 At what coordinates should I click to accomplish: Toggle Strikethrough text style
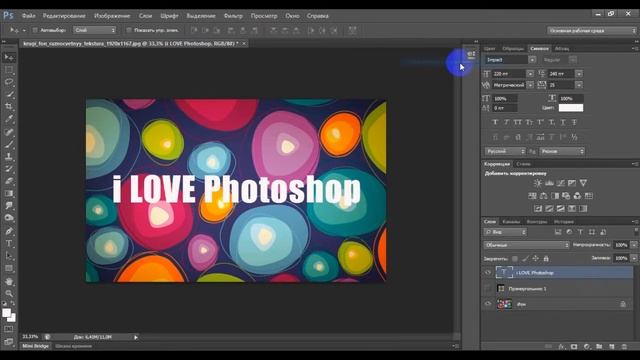574,122
